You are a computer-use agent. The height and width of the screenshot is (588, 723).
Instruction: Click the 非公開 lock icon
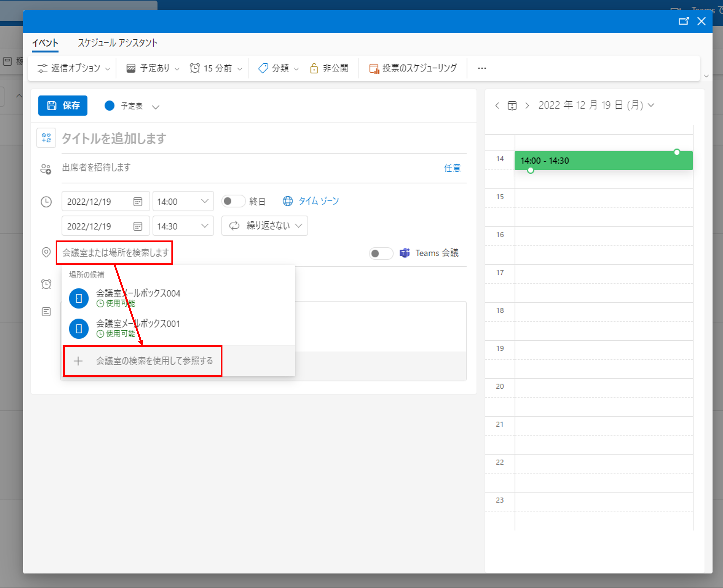coord(314,68)
